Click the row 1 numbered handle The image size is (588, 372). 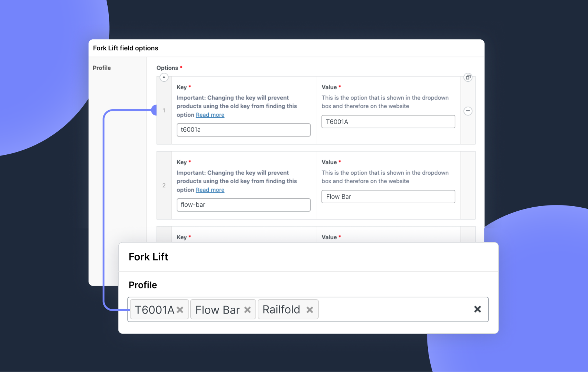pyautogui.click(x=164, y=110)
